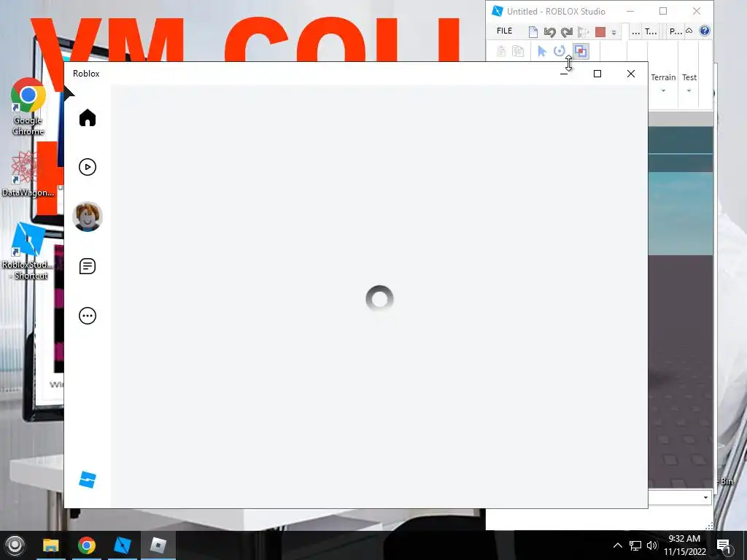Click the Roblox app taskbar button
Screen dimensions: 747x560
pyautogui.click(x=158, y=545)
